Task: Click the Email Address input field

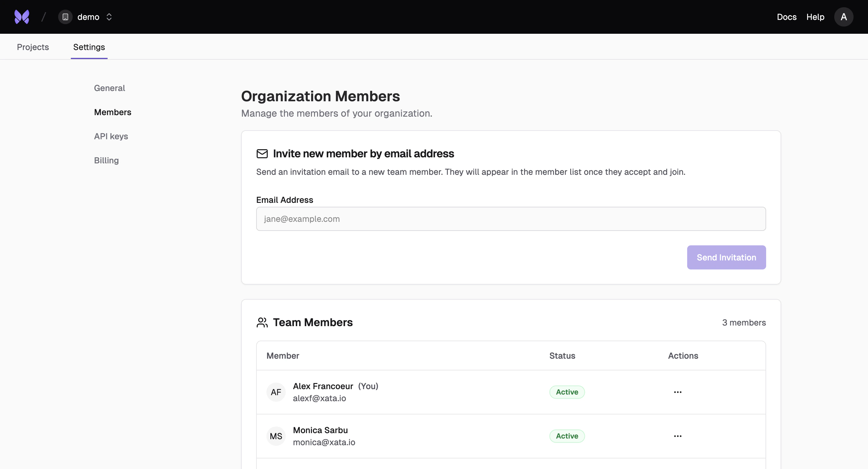Action: tap(511, 219)
